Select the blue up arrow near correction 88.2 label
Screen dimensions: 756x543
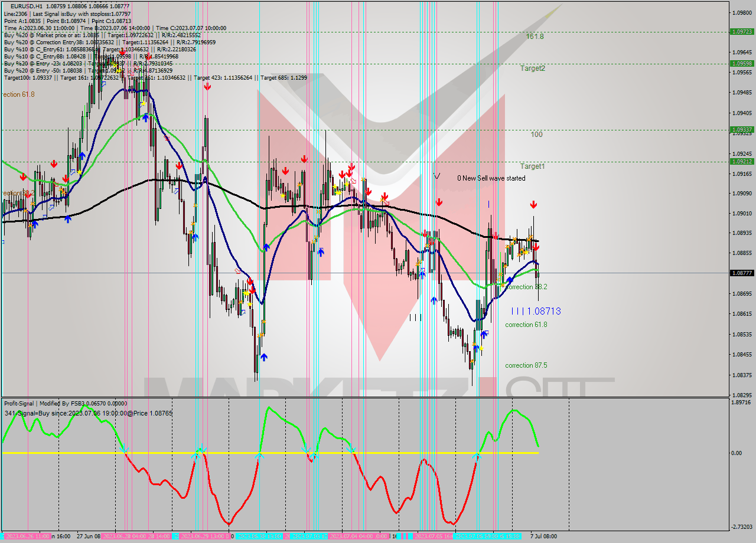tap(508, 279)
